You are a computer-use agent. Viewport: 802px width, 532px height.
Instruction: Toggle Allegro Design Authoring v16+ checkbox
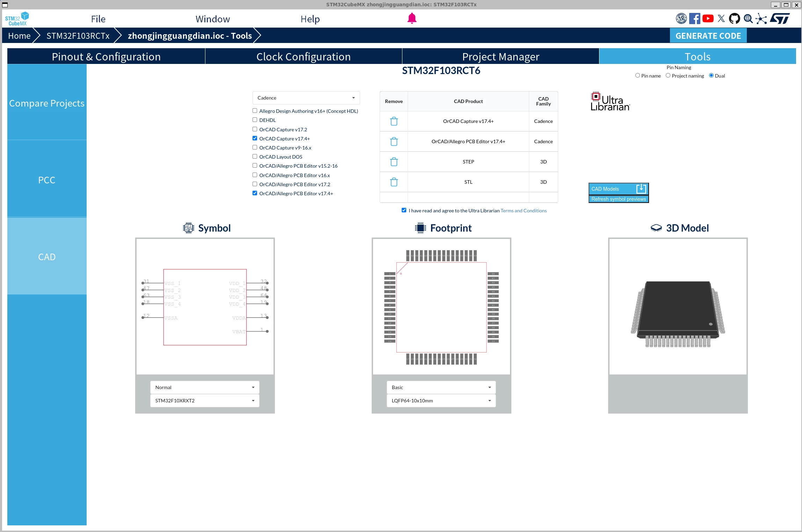tap(255, 111)
